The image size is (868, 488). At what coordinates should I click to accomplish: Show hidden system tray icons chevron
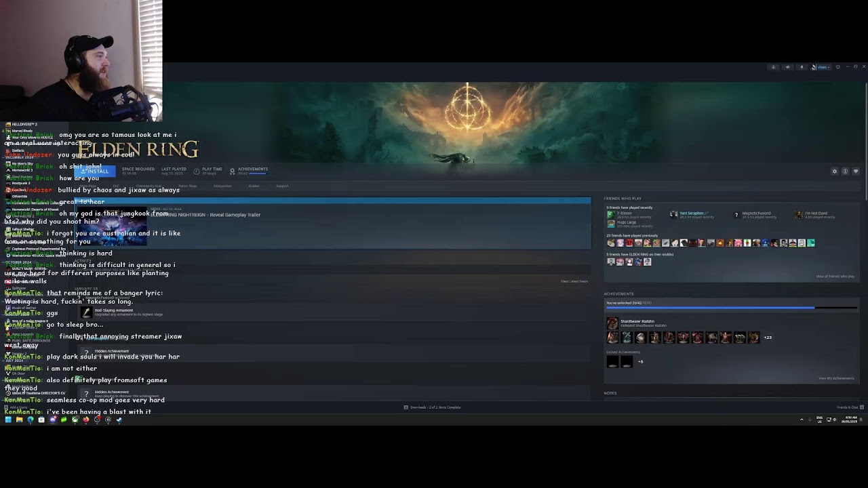click(802, 420)
